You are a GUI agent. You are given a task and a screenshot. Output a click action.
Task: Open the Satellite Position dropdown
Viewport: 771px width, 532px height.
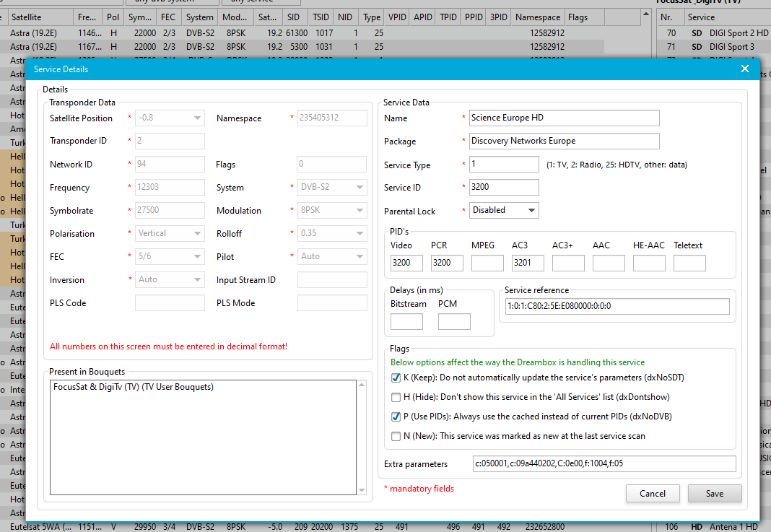(x=170, y=118)
